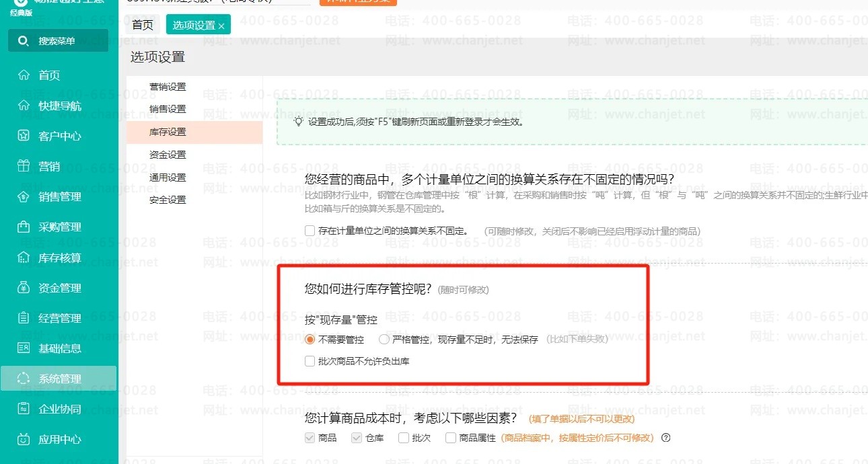
Task: Click the 搜索菜单 search field
Action: tap(58, 41)
